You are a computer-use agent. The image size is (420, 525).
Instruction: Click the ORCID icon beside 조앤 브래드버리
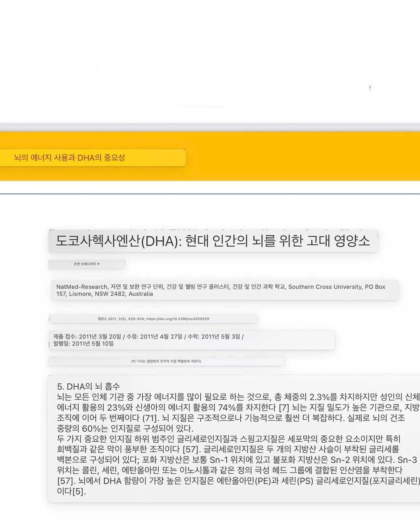pos(98,264)
